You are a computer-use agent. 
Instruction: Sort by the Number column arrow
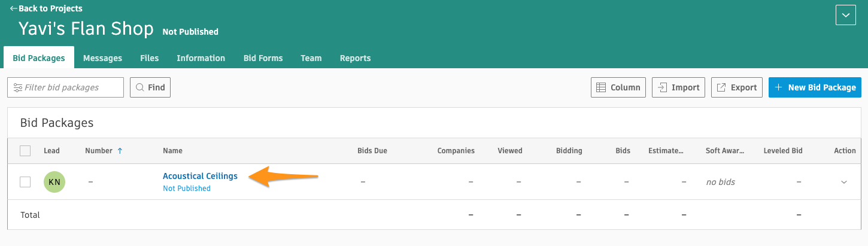point(120,151)
